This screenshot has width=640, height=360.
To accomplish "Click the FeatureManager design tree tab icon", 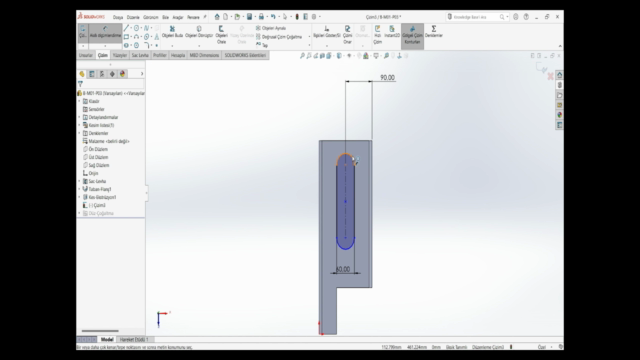I will 82,74.
